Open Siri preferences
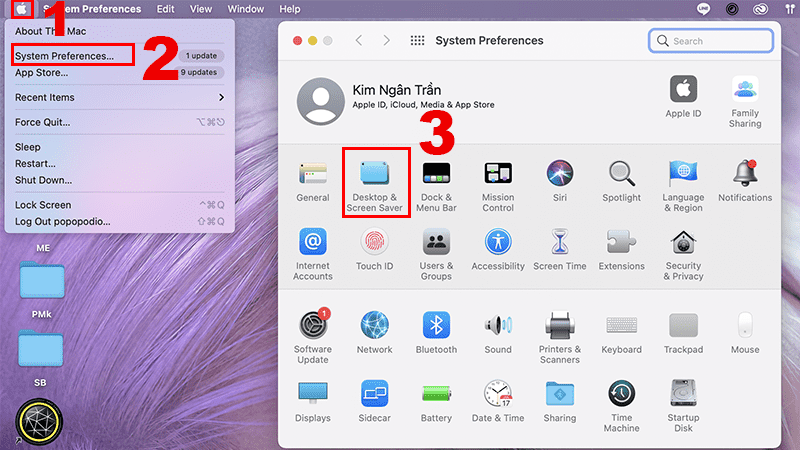This screenshot has height=450, width=800. point(560,182)
